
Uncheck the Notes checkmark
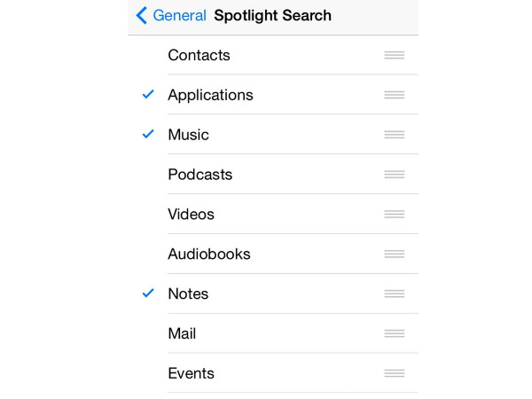click(148, 293)
